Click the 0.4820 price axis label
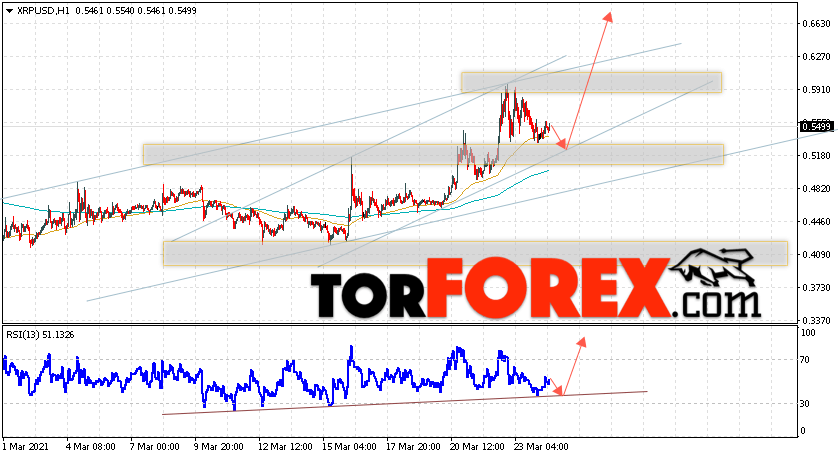This screenshot has width=838, height=458. pyautogui.click(x=817, y=189)
